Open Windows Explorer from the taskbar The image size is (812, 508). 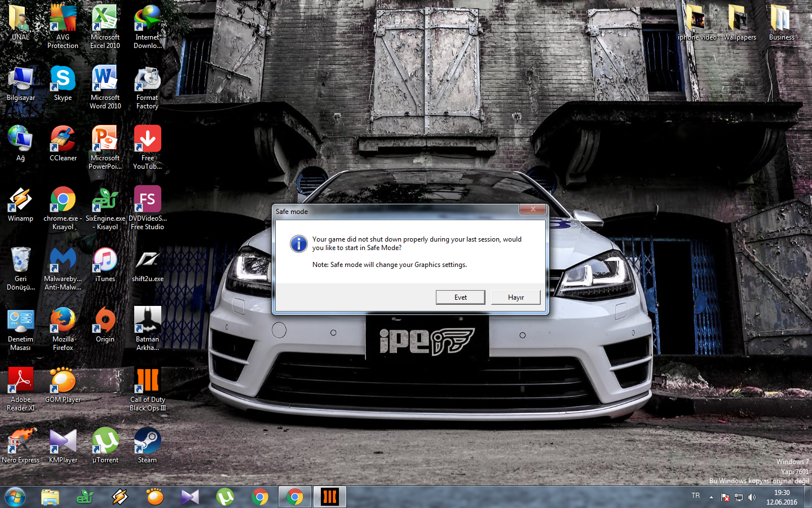coord(50,497)
